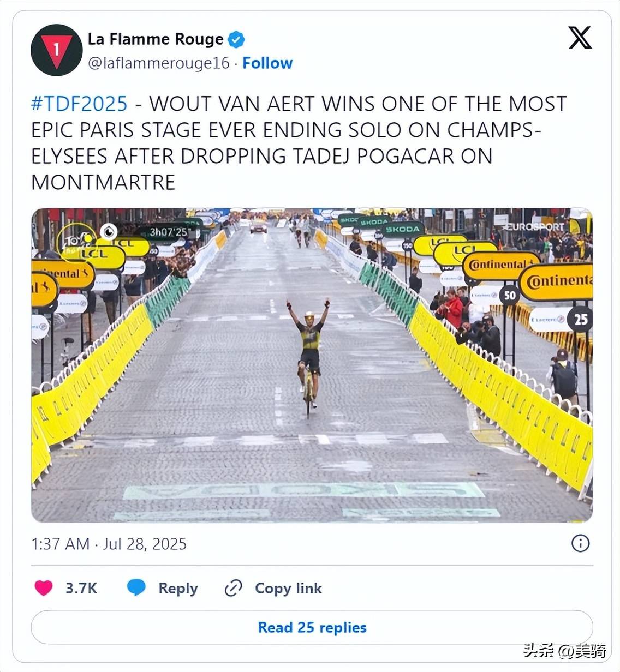Screen dimensions: 620x672
Task: Click the race timer 3h07'25" overlay
Action: [169, 232]
